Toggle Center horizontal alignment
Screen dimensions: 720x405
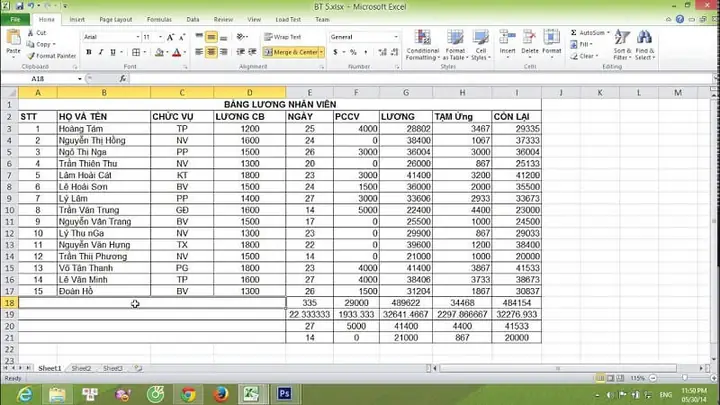click(x=211, y=52)
